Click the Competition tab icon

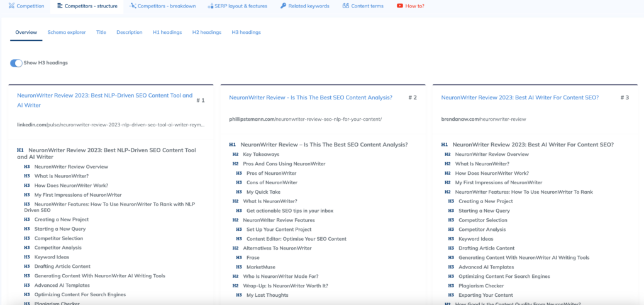[11, 6]
